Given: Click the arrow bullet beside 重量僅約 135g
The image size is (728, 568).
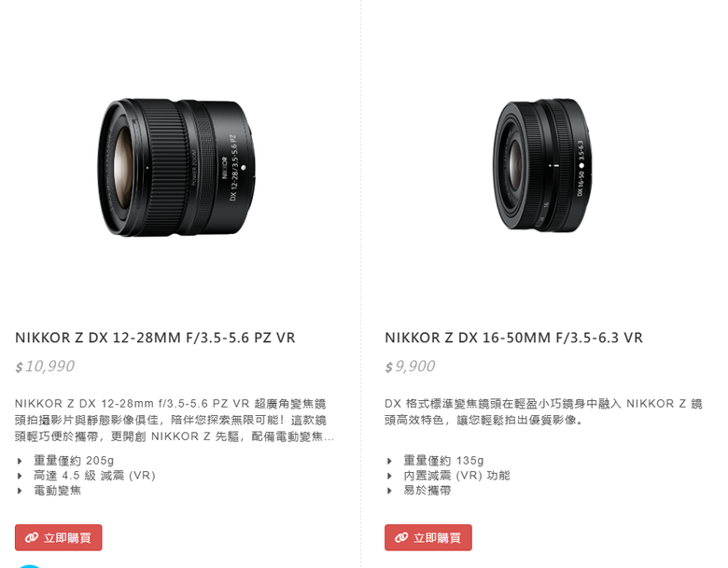Looking at the screenshot, I should 389,461.
